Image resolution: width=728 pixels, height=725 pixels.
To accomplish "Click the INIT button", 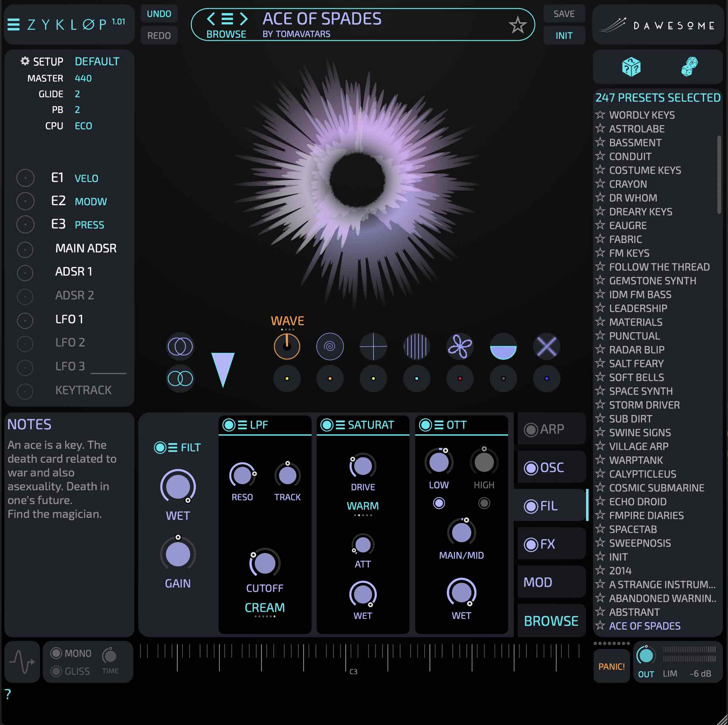I will click(x=564, y=35).
